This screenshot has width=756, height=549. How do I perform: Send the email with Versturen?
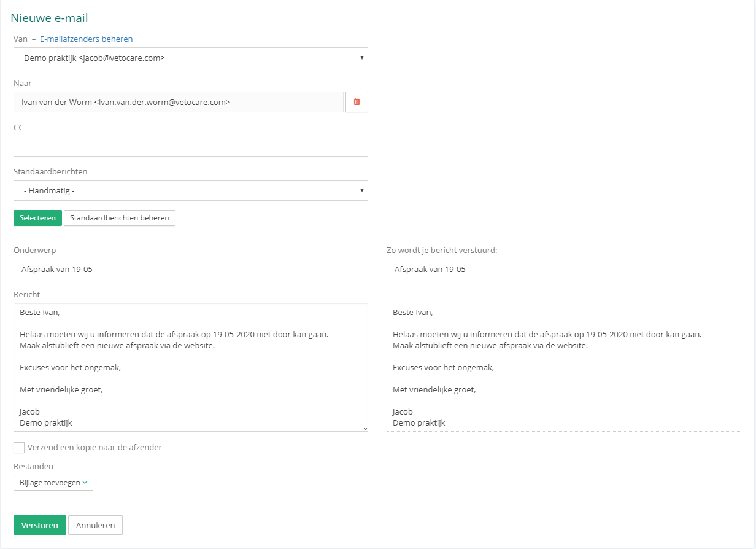point(40,525)
